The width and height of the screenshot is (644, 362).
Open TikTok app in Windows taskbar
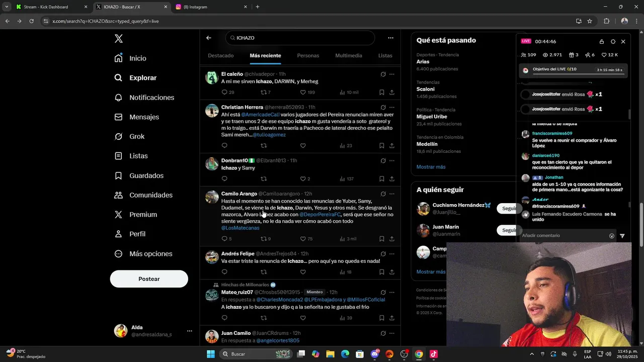click(x=434, y=354)
